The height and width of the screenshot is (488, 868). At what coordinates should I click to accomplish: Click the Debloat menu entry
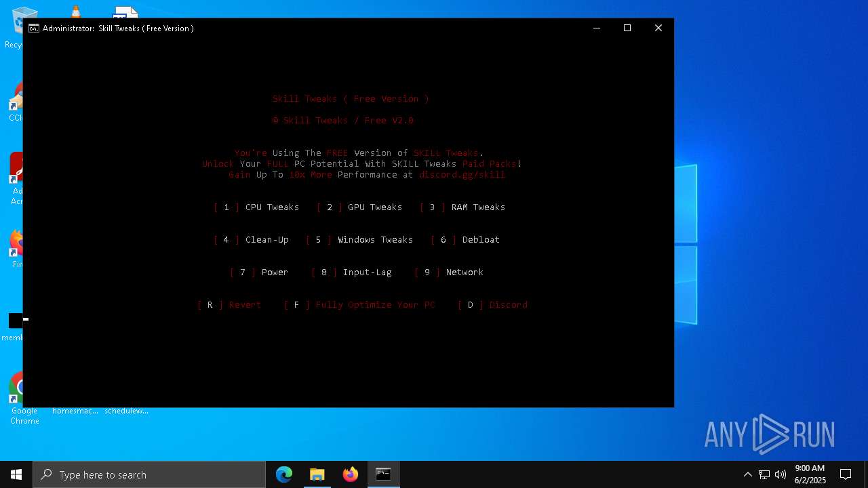click(481, 240)
